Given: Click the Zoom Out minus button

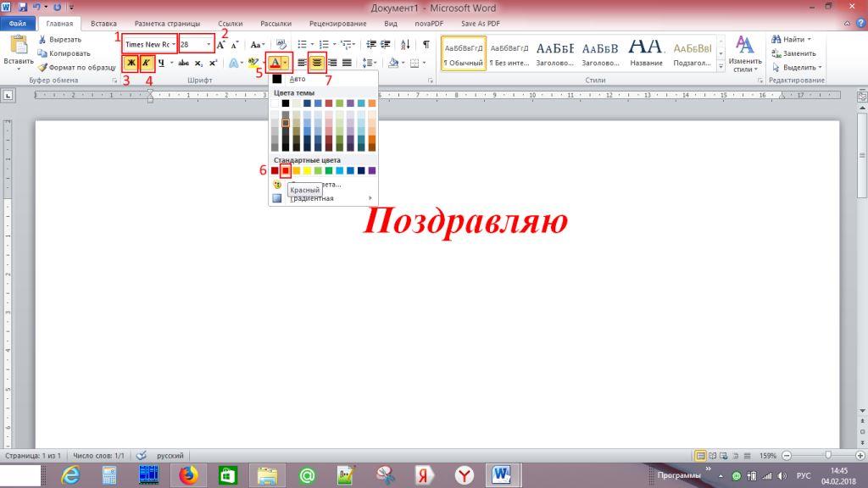Looking at the screenshot, I should click(x=786, y=455).
